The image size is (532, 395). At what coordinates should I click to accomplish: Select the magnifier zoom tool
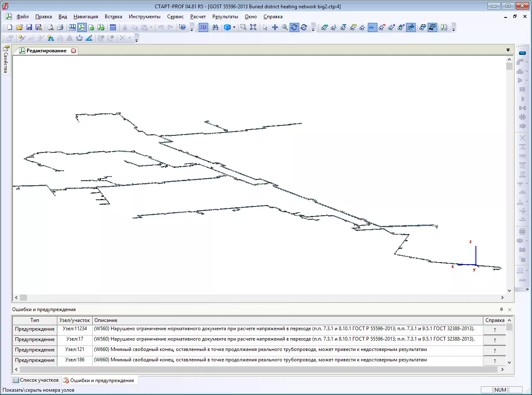coord(285,27)
